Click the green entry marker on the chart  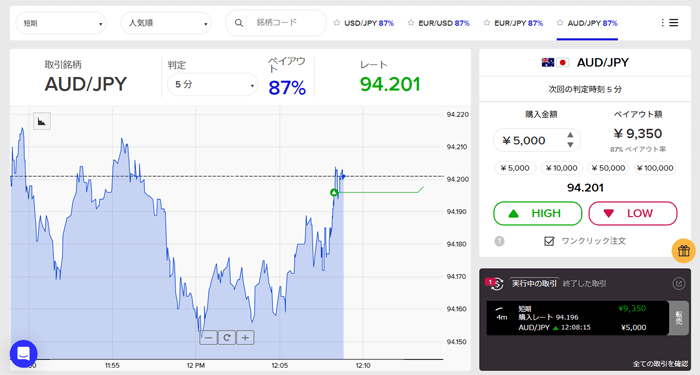point(334,192)
